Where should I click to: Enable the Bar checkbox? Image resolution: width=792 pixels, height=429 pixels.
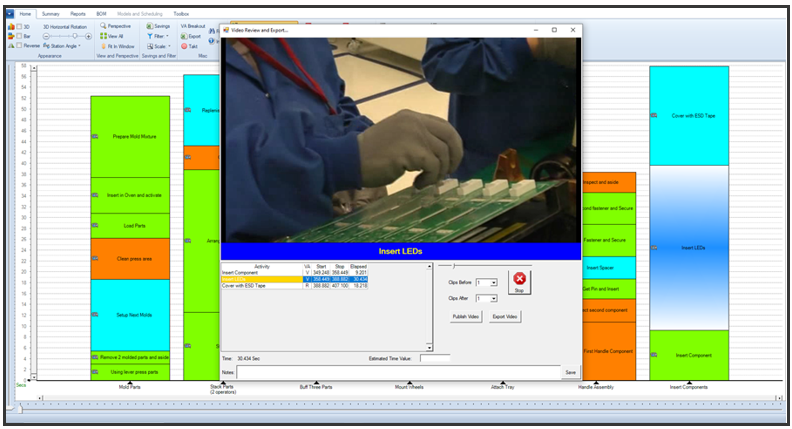[19, 36]
